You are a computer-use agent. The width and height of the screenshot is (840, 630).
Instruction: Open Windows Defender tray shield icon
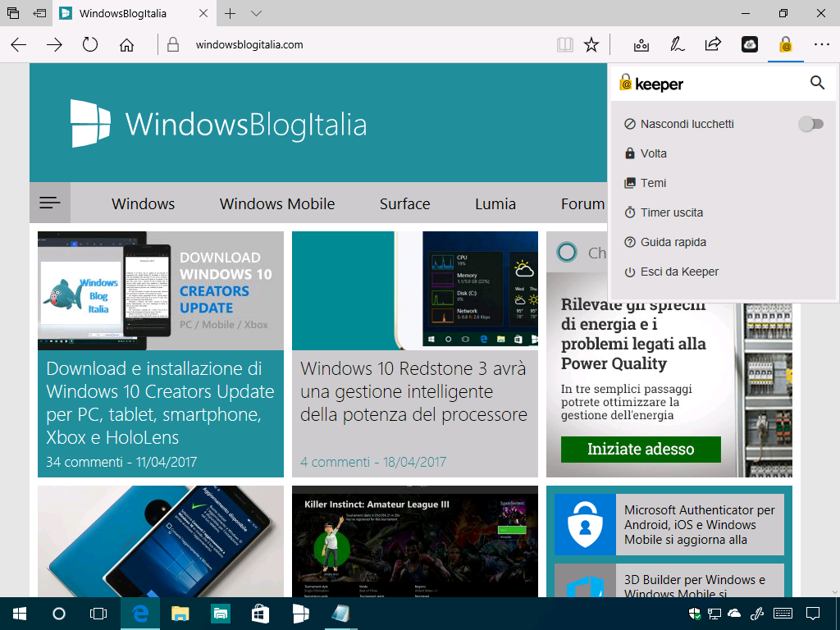695,614
